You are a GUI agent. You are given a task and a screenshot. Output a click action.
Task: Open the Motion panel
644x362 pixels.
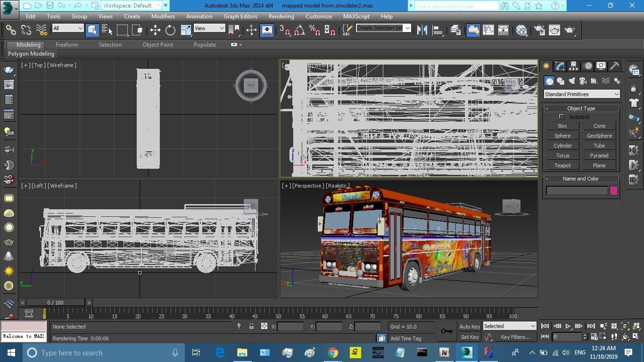pyautogui.click(x=587, y=66)
